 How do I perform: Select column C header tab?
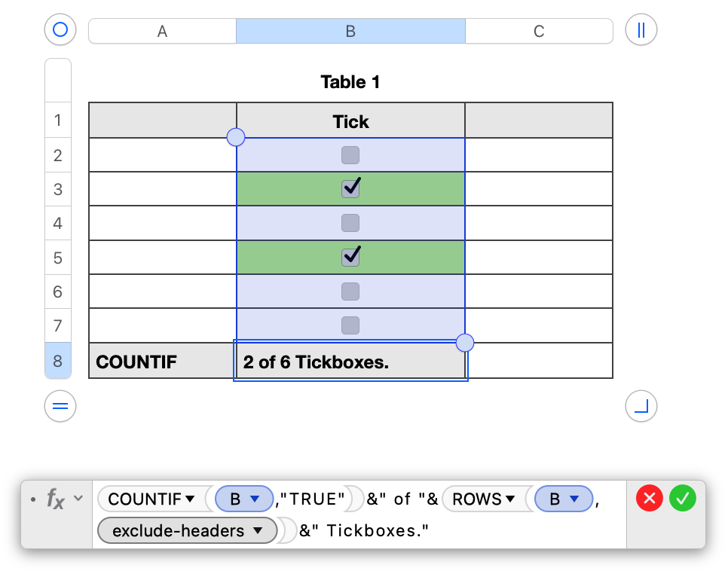(539, 31)
